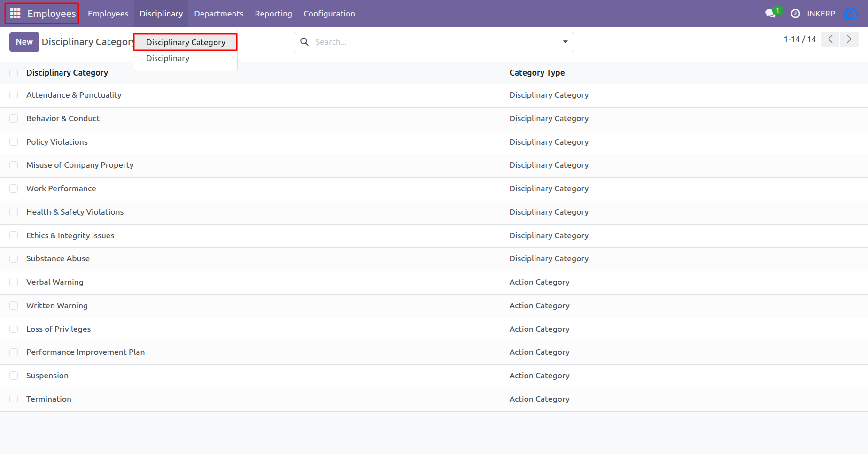Screen dimensions: 868x454
Task: Open the Configuration menu
Action: coord(329,14)
